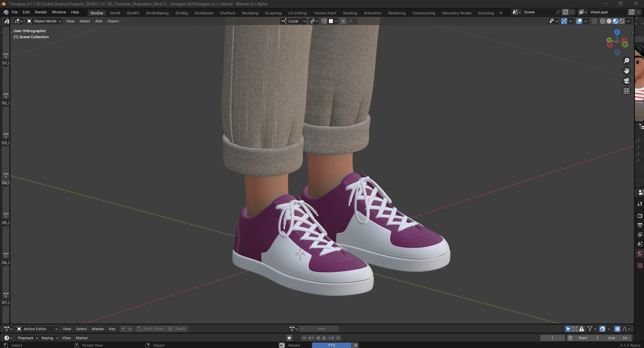
Task: Click the Y axis on navigation gizmo
Action: (609, 40)
